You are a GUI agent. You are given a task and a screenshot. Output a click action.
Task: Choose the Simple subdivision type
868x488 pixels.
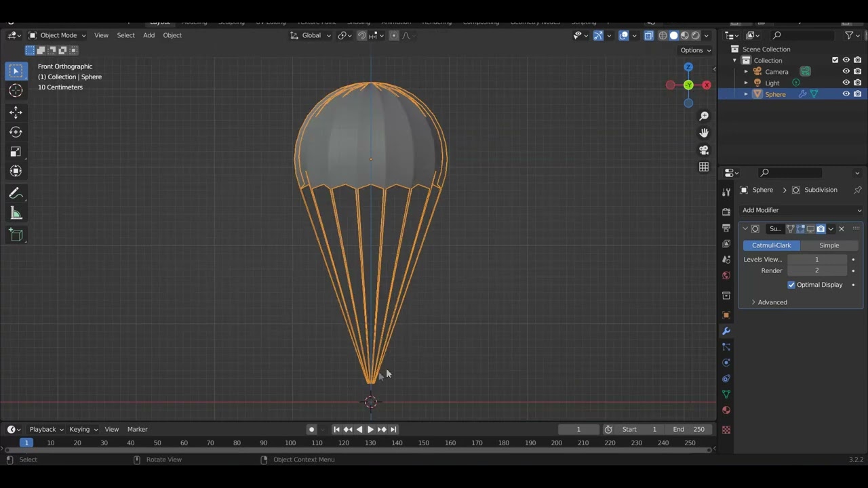(829, 245)
